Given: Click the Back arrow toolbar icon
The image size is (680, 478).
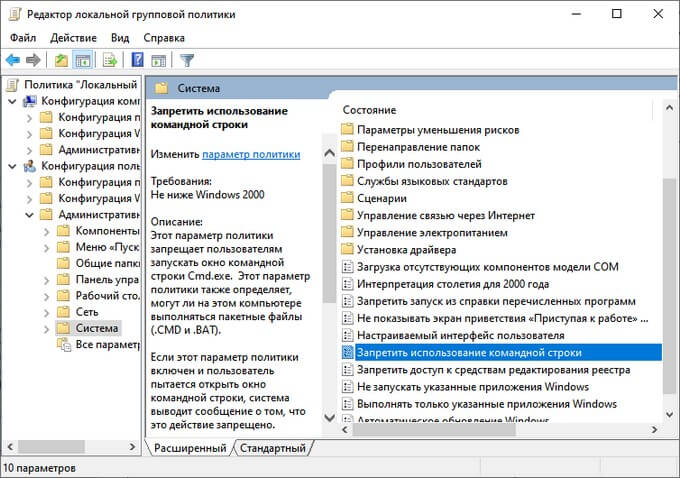Looking at the screenshot, I should 14,60.
